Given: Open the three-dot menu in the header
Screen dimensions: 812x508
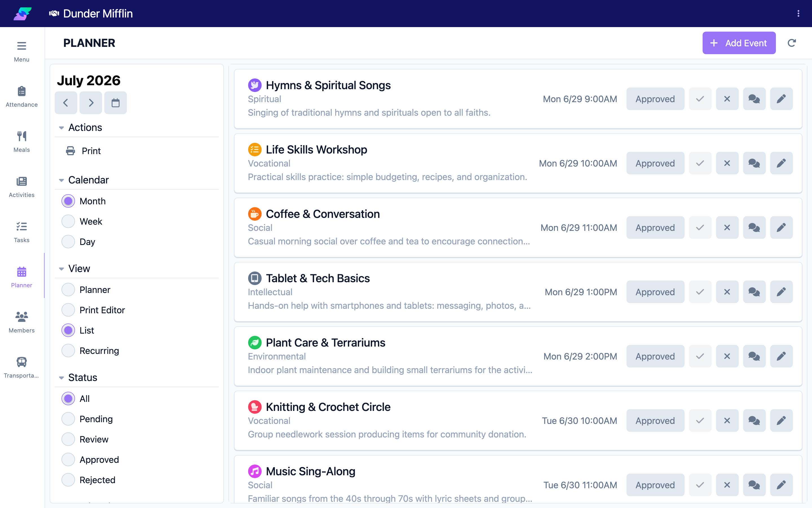Looking at the screenshot, I should (798, 14).
